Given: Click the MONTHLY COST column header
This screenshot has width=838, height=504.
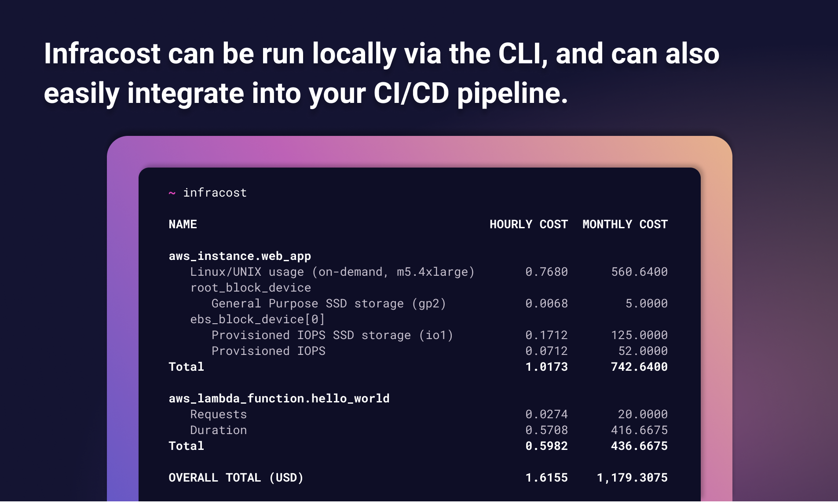Looking at the screenshot, I should [625, 224].
